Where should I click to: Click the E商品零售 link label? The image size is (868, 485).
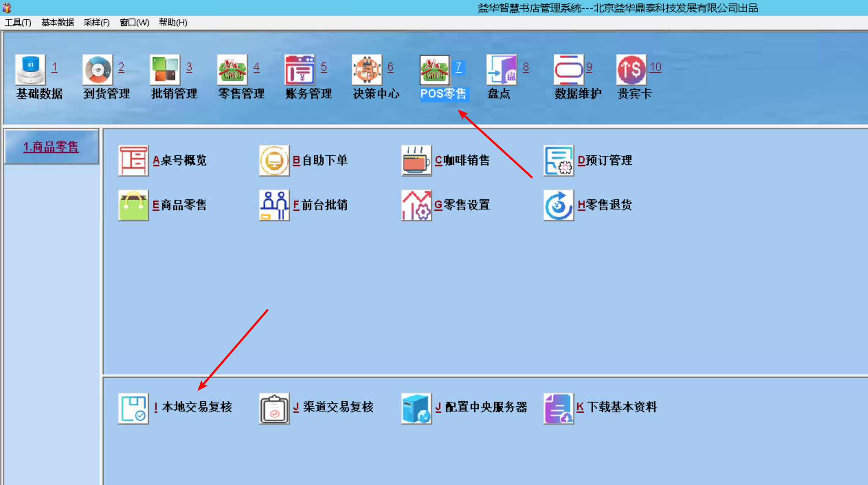pyautogui.click(x=180, y=205)
